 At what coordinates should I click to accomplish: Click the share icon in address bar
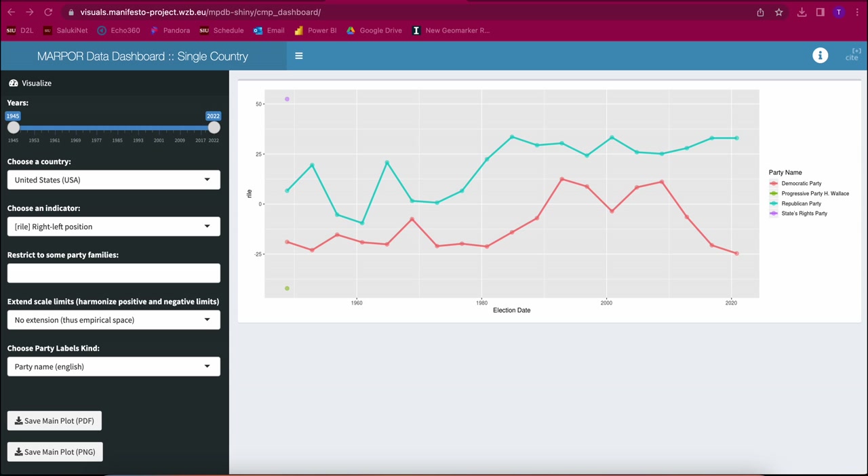tap(760, 12)
